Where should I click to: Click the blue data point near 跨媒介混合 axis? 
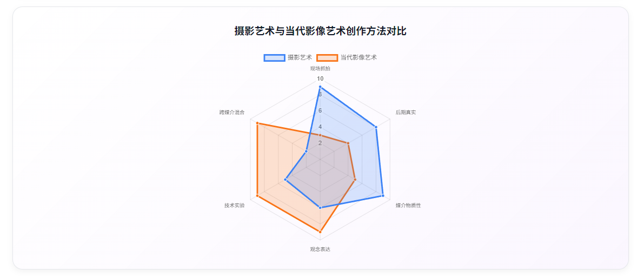[306, 152]
